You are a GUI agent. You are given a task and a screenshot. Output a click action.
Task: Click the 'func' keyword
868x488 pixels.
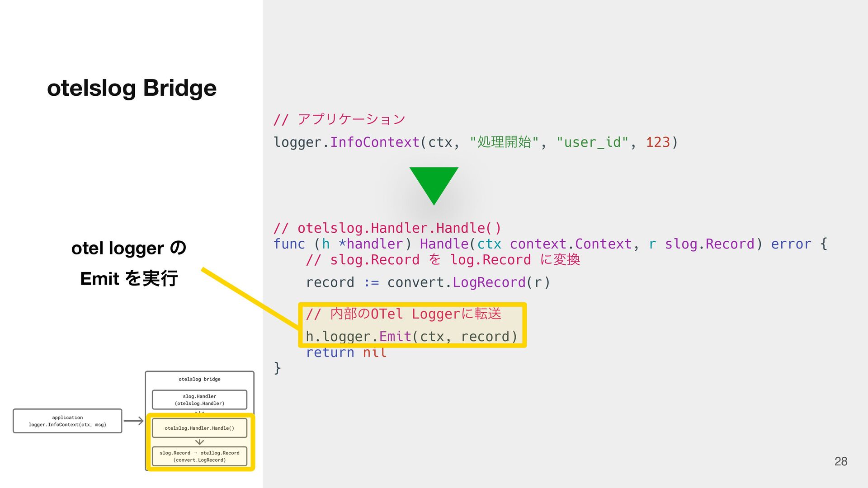tap(289, 244)
